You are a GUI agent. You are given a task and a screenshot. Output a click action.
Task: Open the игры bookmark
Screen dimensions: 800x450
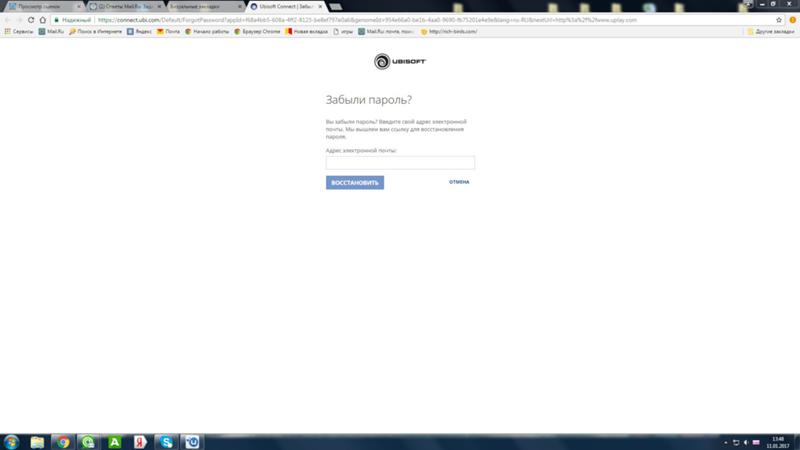click(343, 32)
